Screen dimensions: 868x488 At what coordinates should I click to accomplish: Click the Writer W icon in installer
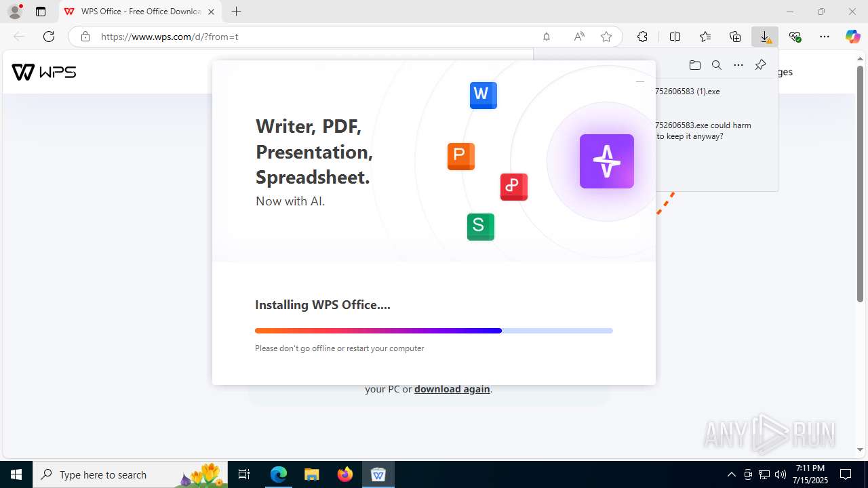483,95
